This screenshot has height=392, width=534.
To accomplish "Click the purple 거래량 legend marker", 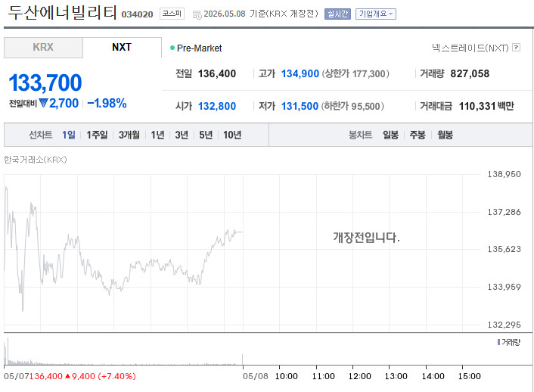I will click(x=498, y=342).
